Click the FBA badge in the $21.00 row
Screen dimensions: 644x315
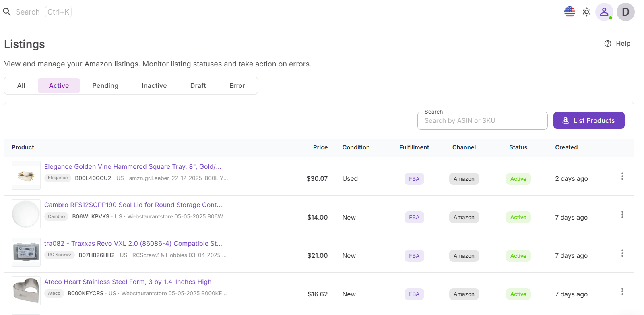(x=414, y=256)
